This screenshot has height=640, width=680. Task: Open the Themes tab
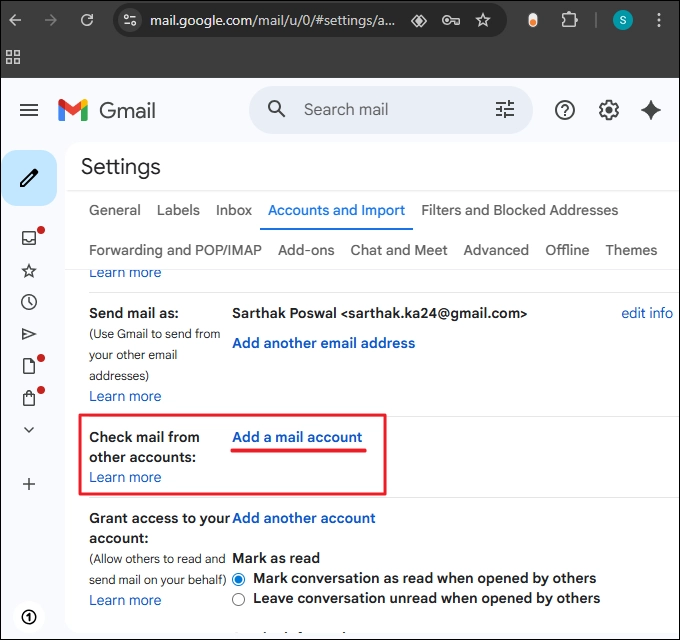tap(631, 250)
